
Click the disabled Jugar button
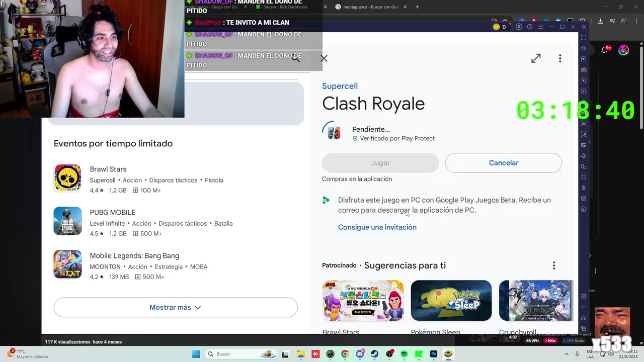[380, 163]
